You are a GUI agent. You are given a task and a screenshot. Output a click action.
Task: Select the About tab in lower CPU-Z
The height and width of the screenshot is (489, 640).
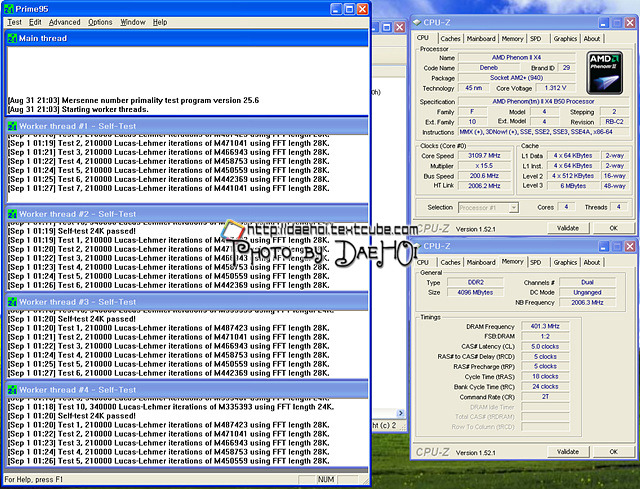coord(591,262)
